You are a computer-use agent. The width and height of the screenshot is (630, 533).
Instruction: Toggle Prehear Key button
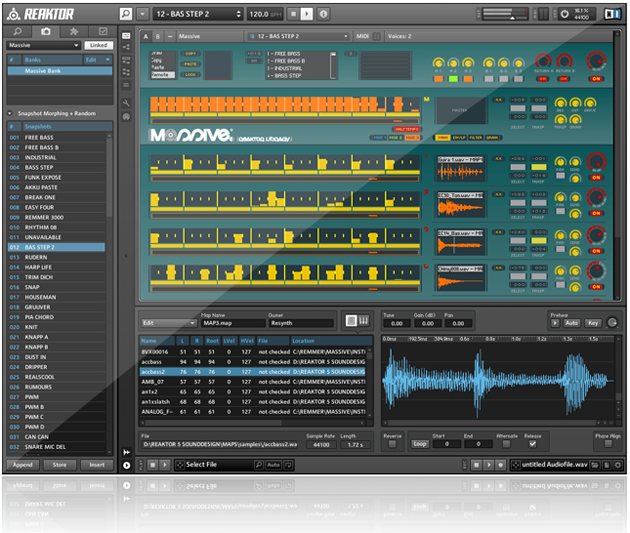coord(593,323)
